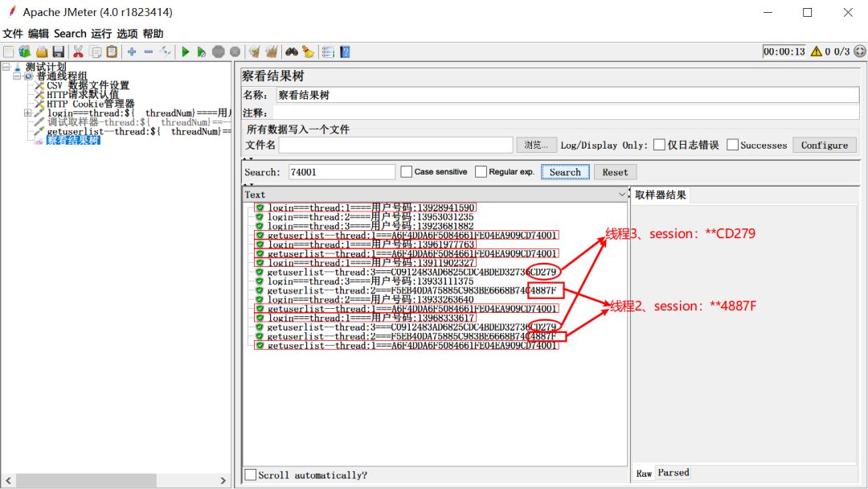Viewport: 868px width, 489px height.
Task: Expand the login thread tree node
Action: [27, 113]
